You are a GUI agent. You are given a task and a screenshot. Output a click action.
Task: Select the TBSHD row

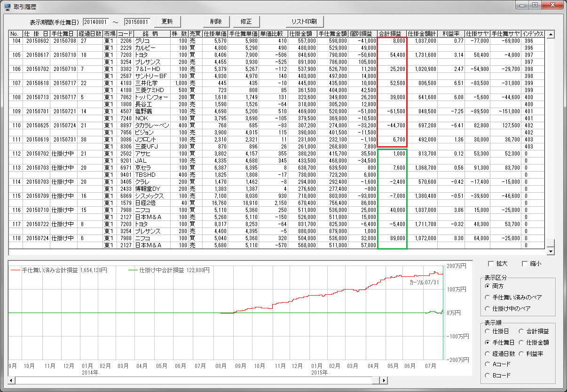pyautogui.click(x=277, y=175)
